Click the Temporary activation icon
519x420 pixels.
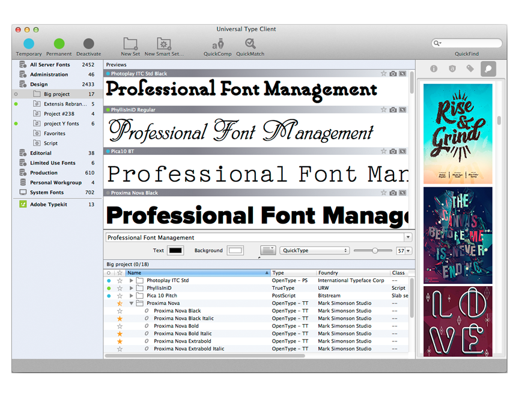(x=29, y=44)
